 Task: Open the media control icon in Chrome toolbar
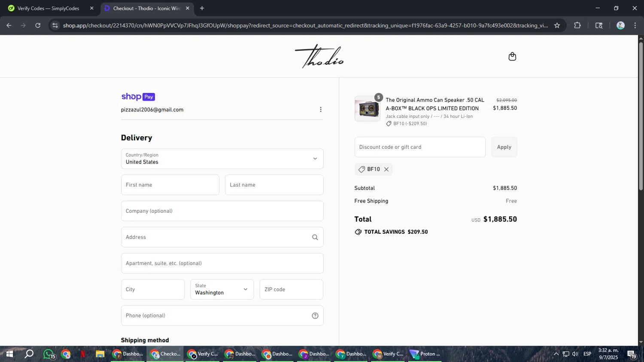point(599,25)
